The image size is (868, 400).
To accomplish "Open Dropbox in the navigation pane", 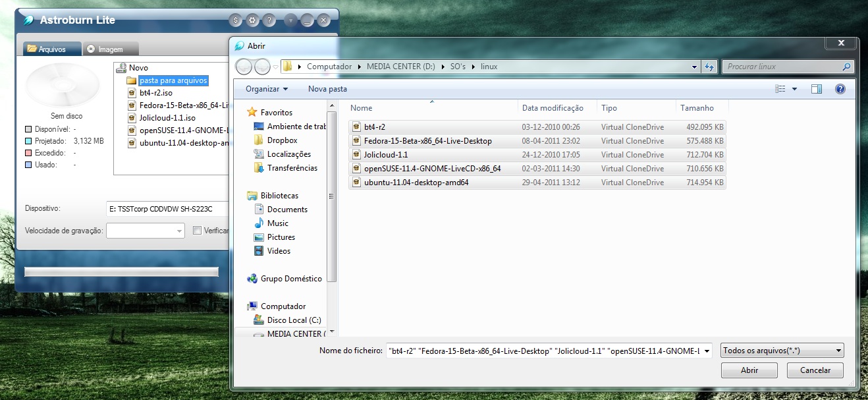I will pos(283,140).
